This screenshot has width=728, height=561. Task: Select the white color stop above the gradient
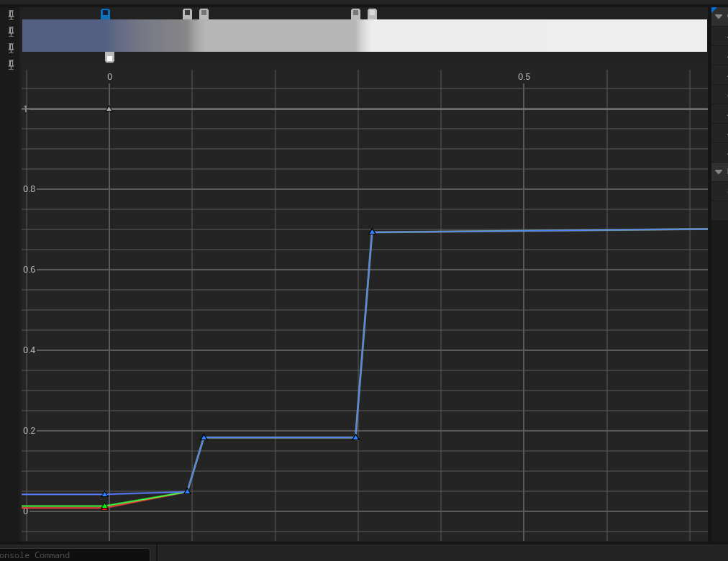click(x=373, y=14)
